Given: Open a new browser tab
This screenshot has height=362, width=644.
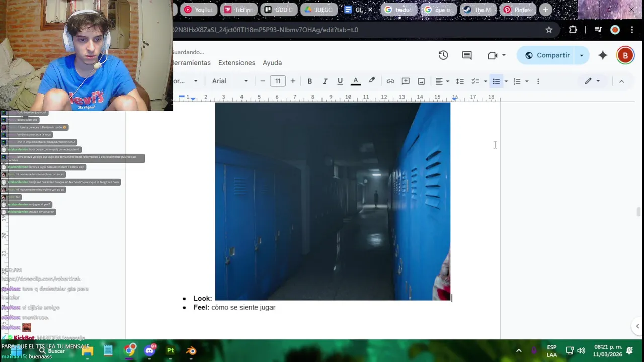Looking at the screenshot, I should 546,10.
